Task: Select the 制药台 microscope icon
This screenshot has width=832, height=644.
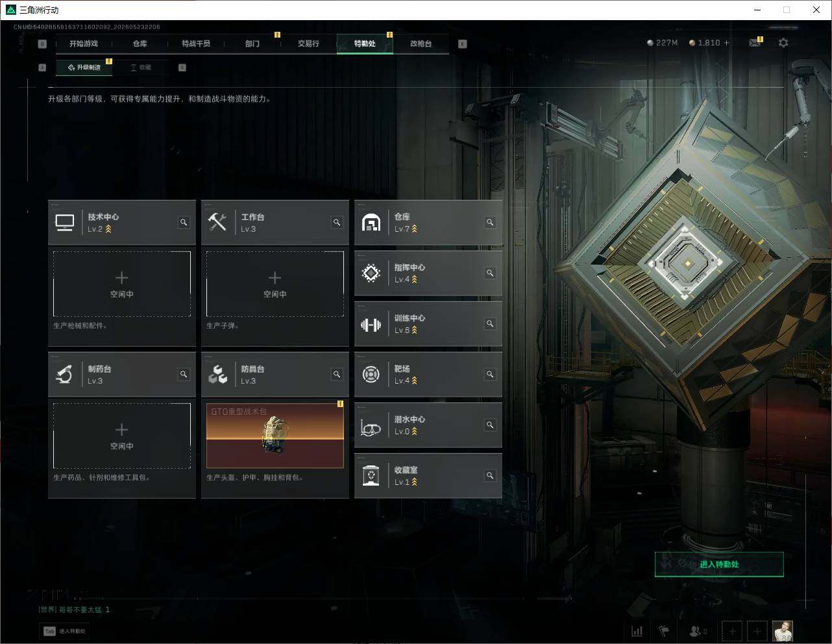Action: pyautogui.click(x=64, y=375)
